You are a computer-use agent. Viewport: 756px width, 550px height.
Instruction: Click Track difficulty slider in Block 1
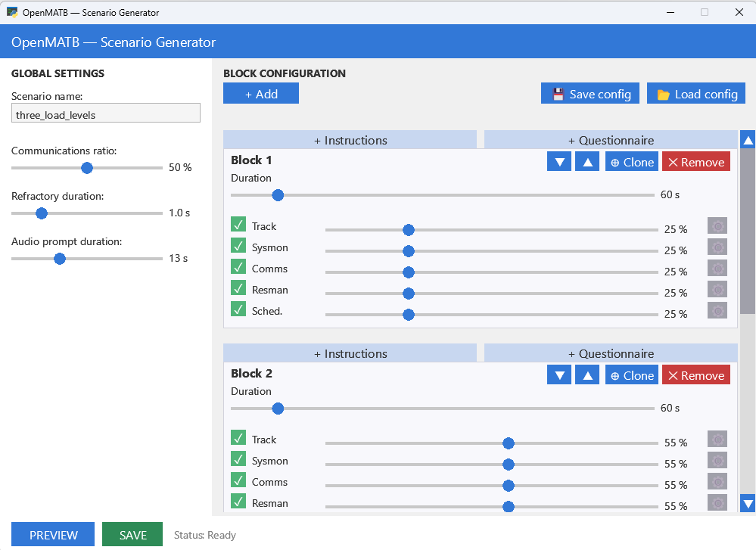click(492, 230)
